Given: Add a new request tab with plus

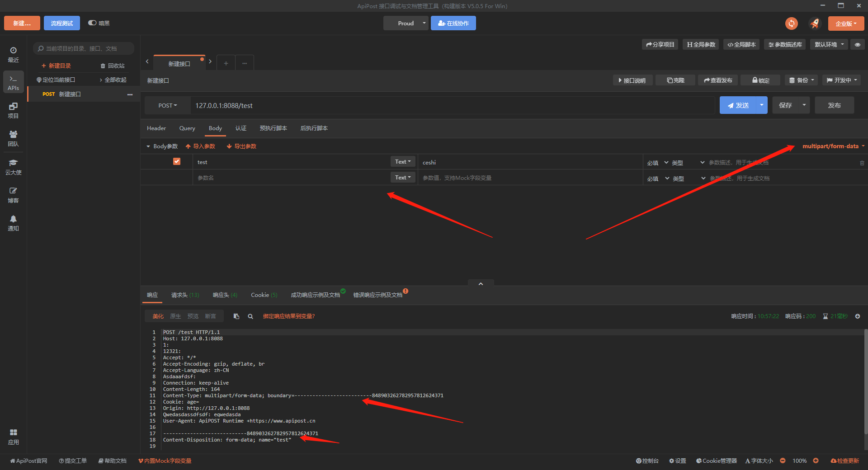Looking at the screenshot, I should (226, 63).
